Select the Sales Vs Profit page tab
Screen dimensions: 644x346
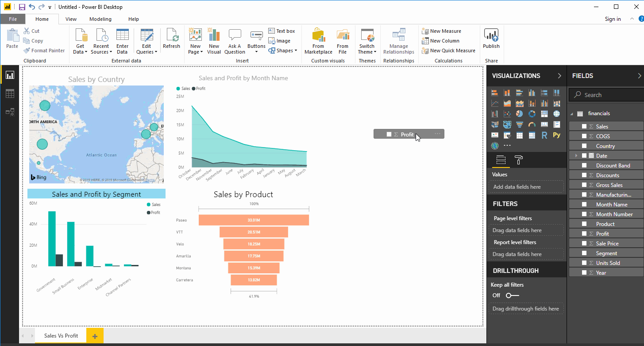click(x=61, y=336)
